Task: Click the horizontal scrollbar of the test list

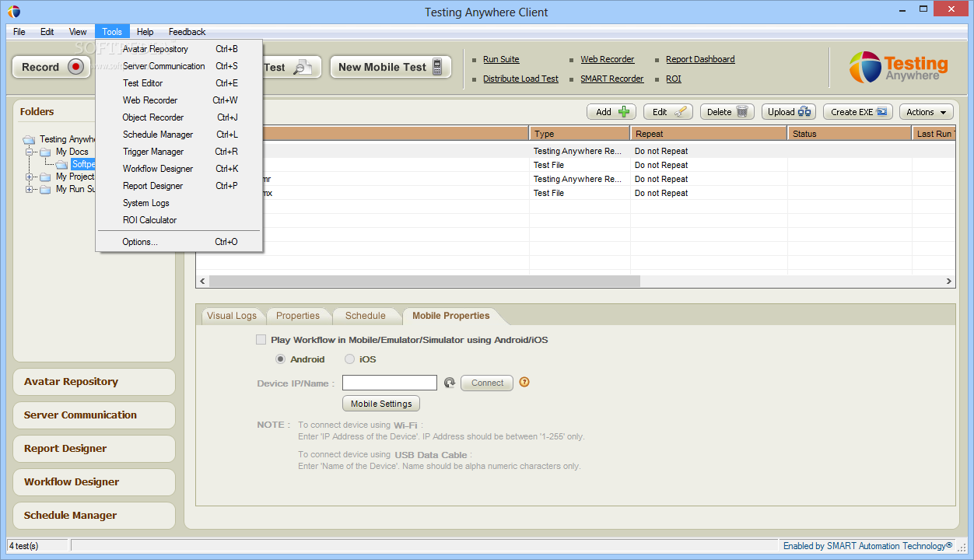Action: point(424,281)
